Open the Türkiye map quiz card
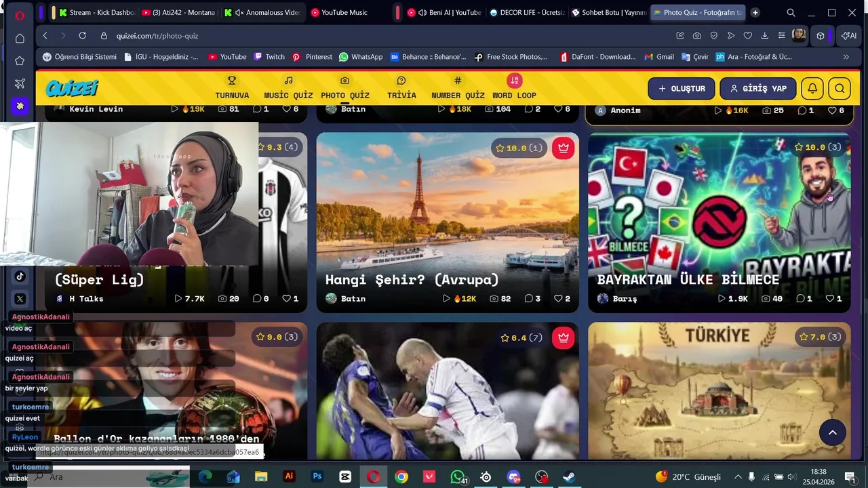 pyautogui.click(x=719, y=391)
